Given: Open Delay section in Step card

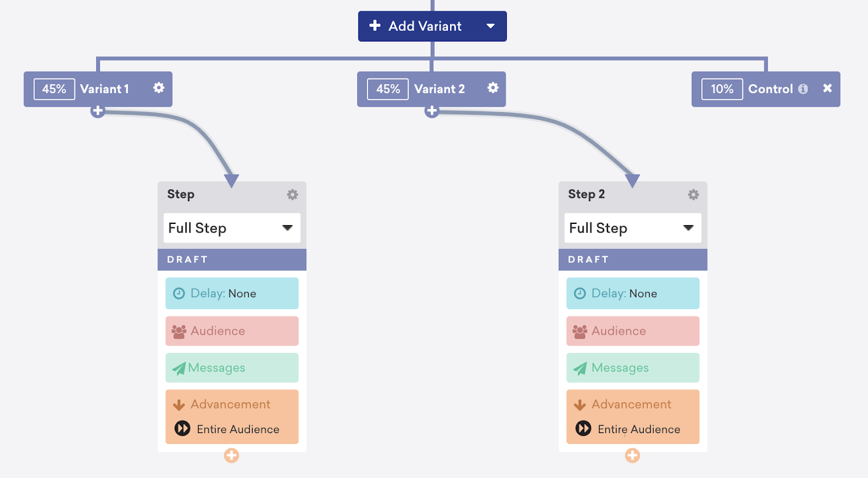Looking at the screenshot, I should coord(232,293).
